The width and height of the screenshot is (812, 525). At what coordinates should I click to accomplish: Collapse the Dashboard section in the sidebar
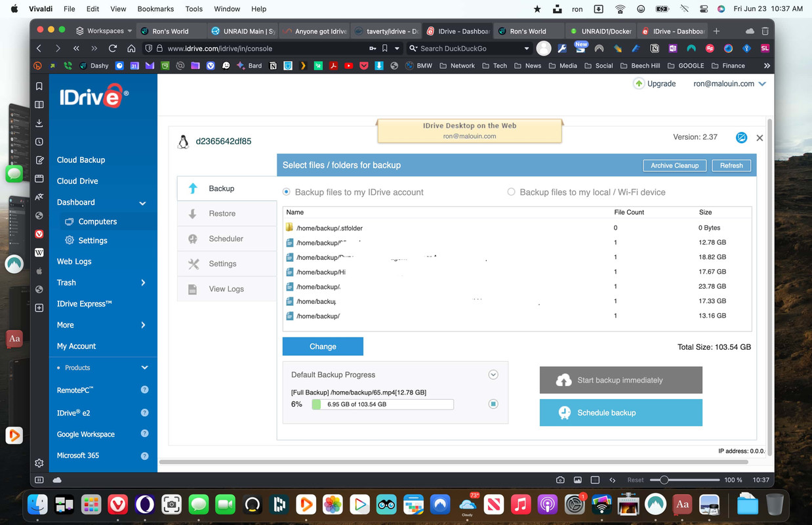[x=142, y=203]
